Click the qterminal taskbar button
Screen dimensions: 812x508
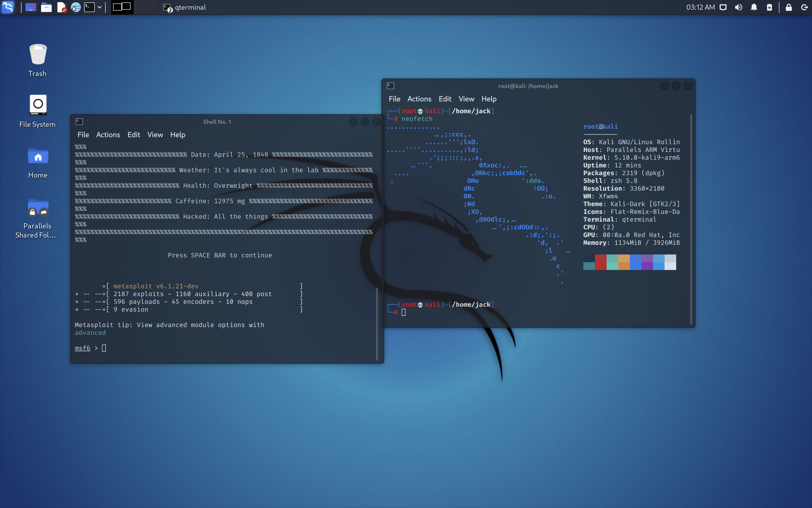point(185,7)
